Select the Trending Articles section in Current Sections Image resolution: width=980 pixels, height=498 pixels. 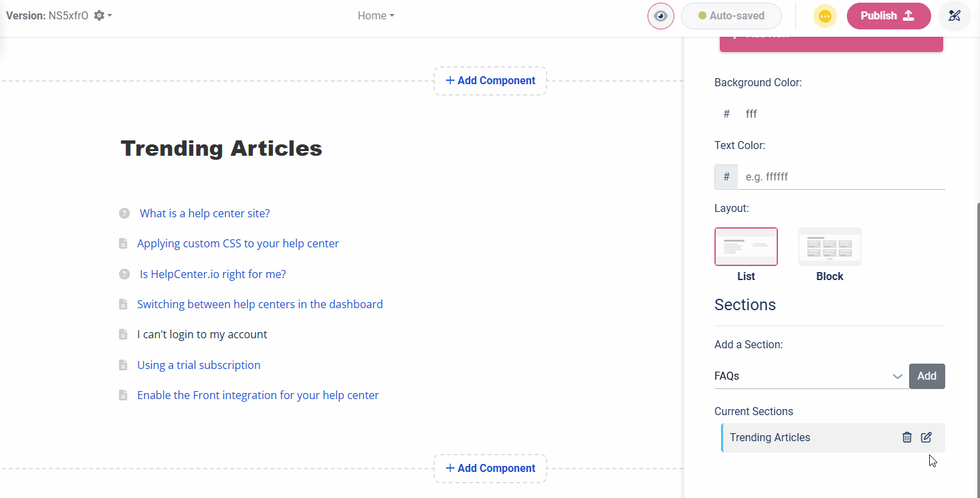coord(803,437)
